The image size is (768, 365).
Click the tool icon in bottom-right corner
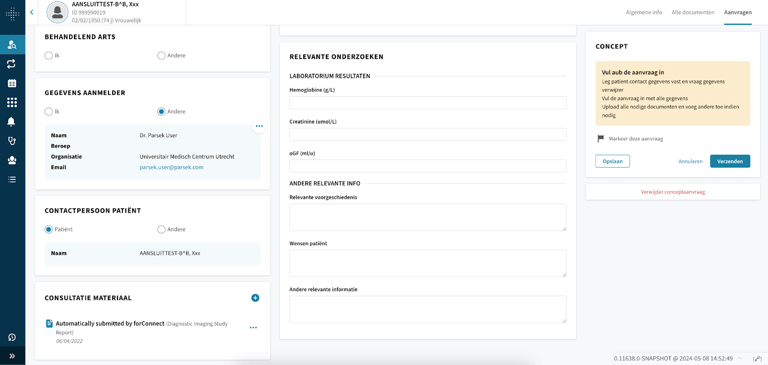757,359
